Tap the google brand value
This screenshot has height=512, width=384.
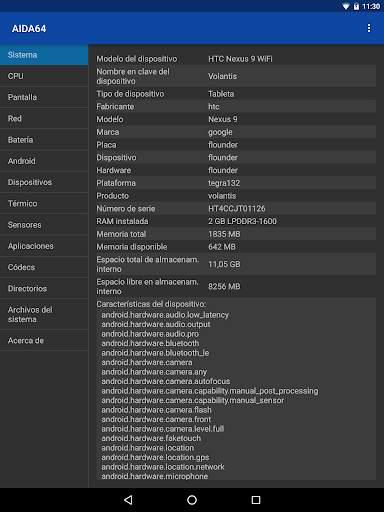click(x=220, y=132)
